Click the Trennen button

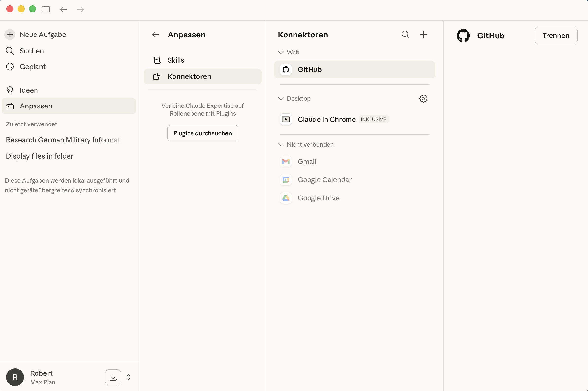pos(556,36)
